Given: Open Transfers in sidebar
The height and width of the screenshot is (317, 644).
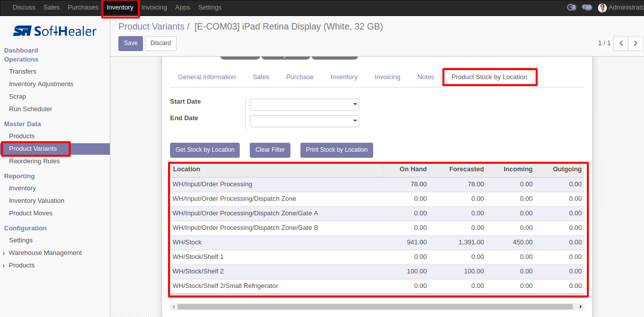Looking at the screenshot, I should pyautogui.click(x=23, y=72).
